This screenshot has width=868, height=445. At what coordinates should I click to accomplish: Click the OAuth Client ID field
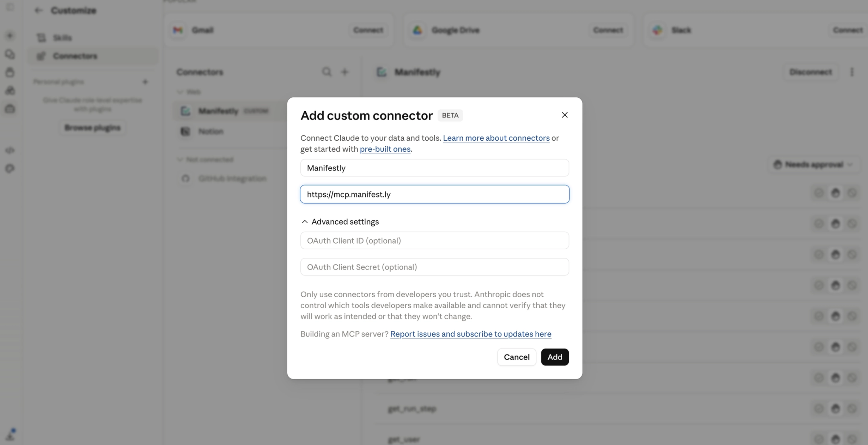(435, 241)
